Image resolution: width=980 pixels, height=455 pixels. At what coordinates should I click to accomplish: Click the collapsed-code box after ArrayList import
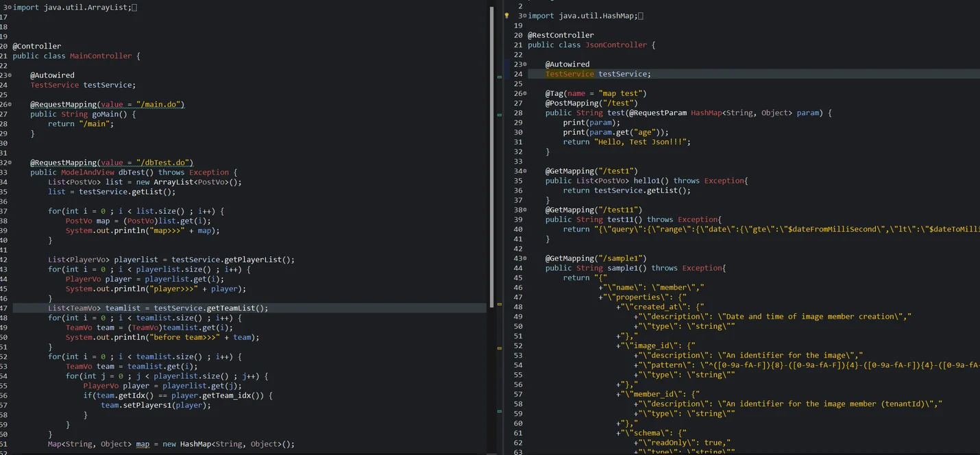(134, 8)
